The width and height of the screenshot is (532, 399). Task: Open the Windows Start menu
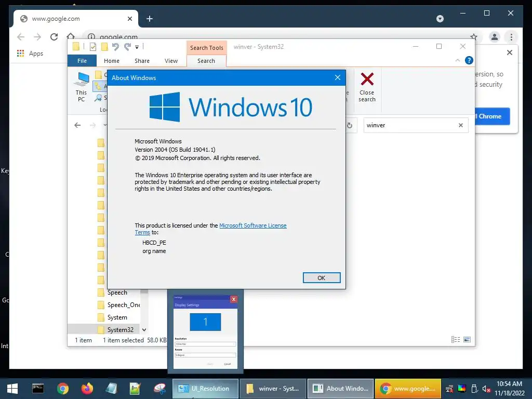click(x=12, y=389)
